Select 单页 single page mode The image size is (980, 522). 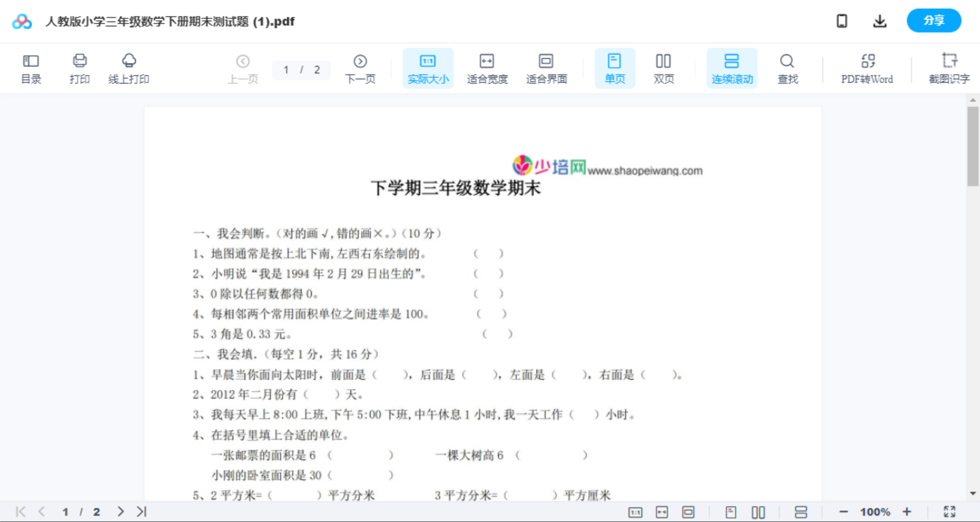pos(615,68)
